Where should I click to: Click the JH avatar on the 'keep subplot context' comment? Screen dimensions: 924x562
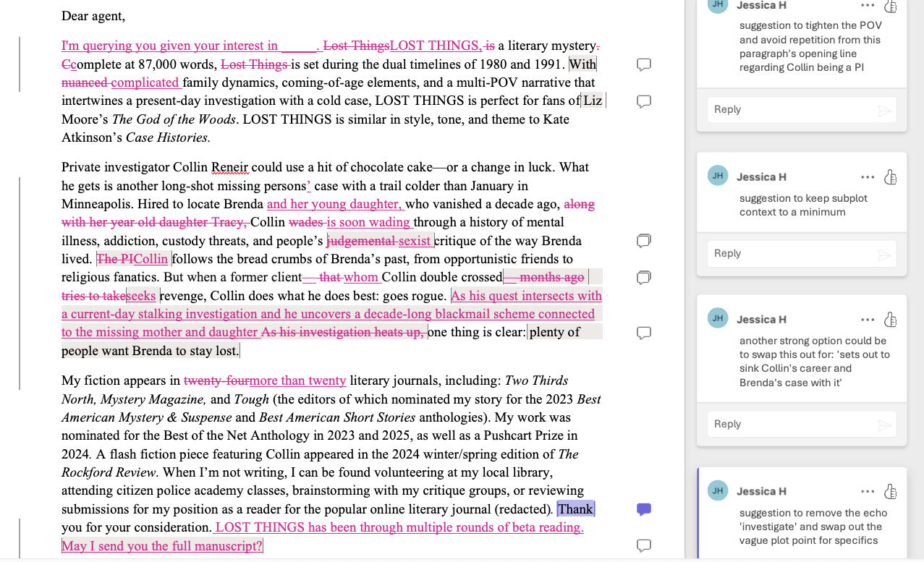(x=718, y=176)
